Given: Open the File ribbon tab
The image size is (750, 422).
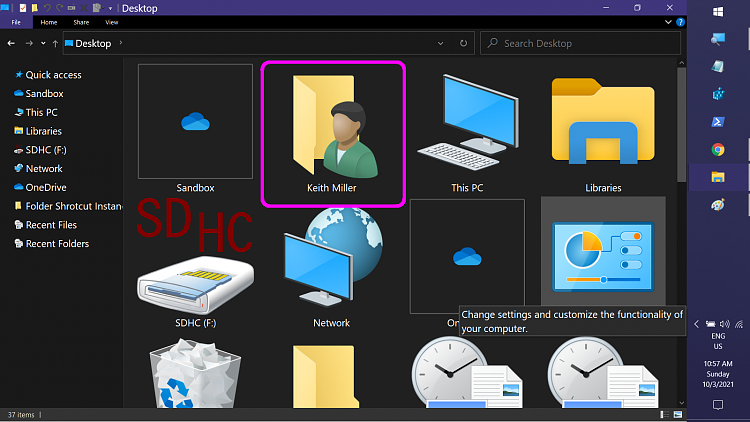Looking at the screenshot, I should [x=16, y=22].
